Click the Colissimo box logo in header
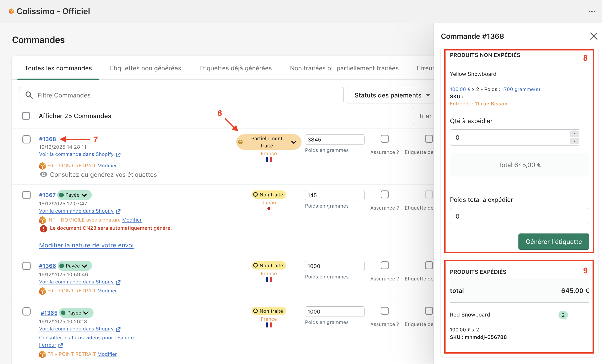Viewport: 602px width, 364px height. [x=11, y=11]
